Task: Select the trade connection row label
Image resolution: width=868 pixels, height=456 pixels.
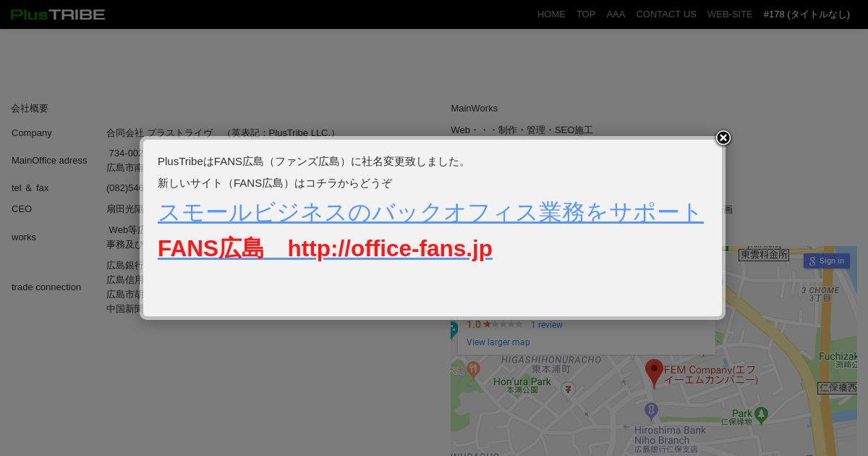Action: tap(46, 287)
